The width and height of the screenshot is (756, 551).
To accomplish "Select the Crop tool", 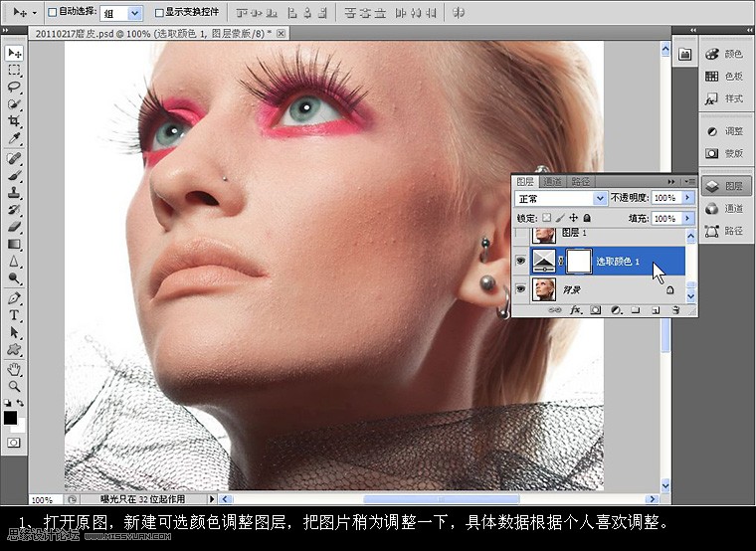I will (x=14, y=121).
